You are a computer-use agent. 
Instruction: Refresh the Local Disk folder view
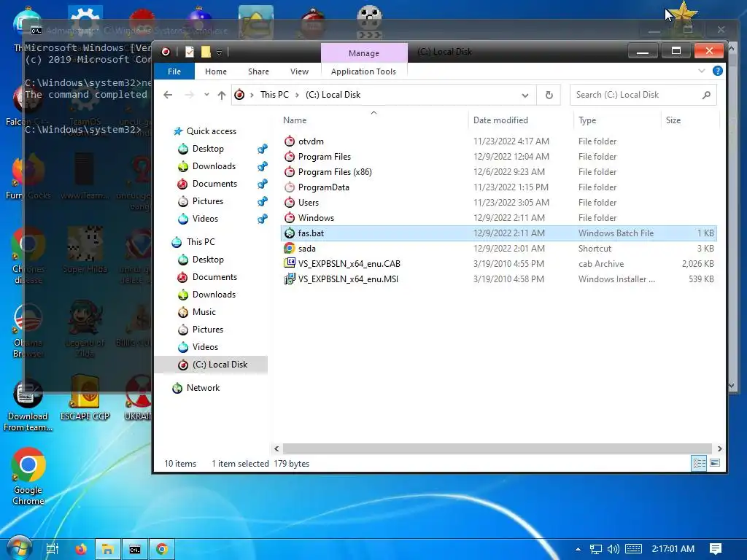click(549, 95)
